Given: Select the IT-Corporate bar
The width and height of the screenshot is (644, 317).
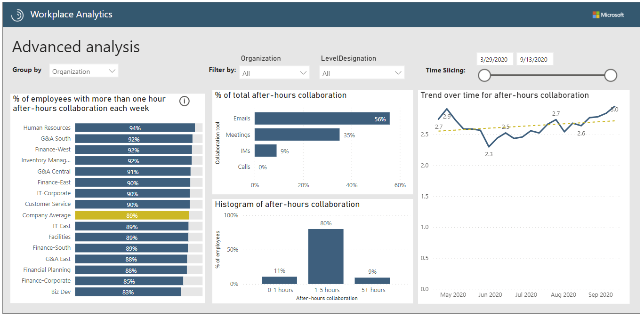Looking at the screenshot, I should coord(132,193).
